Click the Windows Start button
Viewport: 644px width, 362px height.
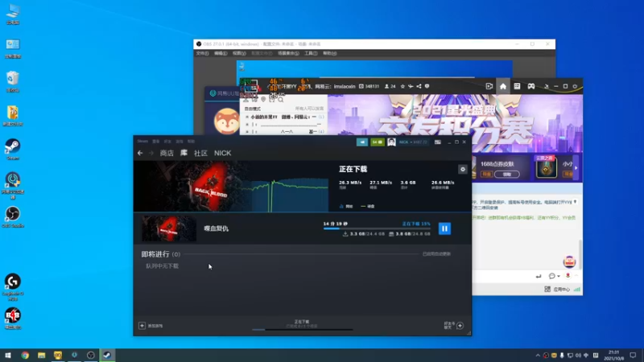tap(8, 356)
